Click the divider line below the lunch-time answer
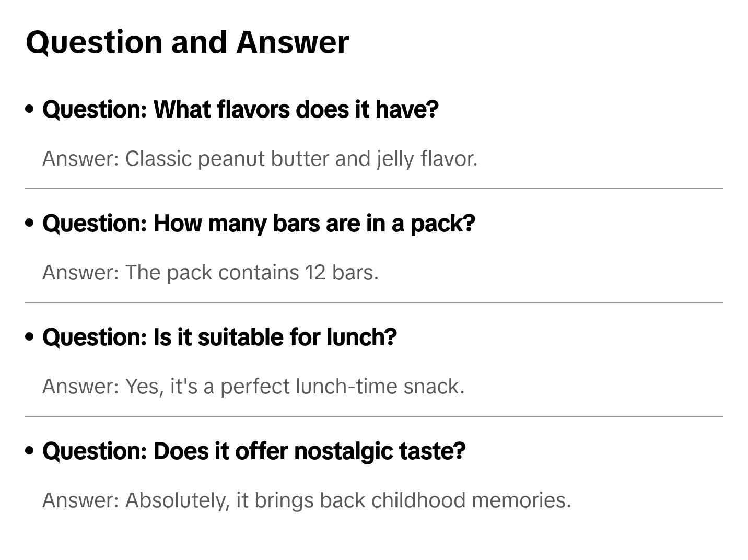Viewport: 748px width, 560px height. tap(374, 416)
